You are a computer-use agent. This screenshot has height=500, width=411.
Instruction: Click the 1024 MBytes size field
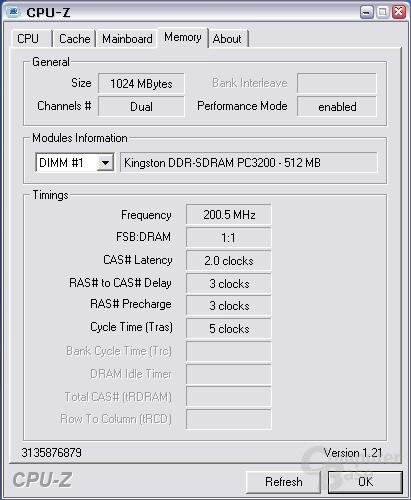point(141,83)
